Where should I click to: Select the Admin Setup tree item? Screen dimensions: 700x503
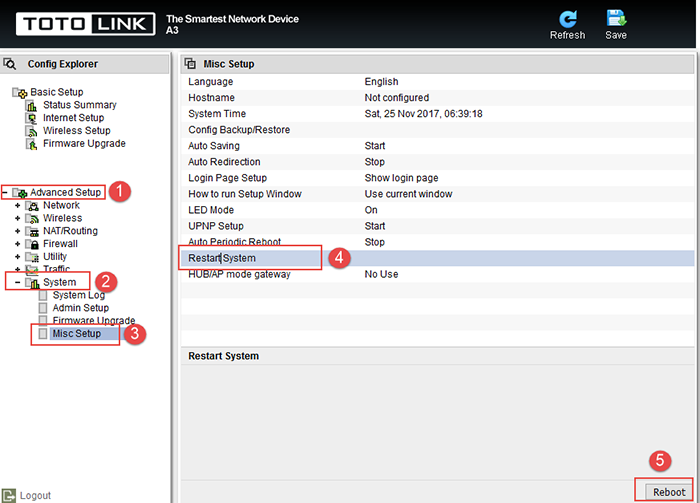(x=80, y=308)
